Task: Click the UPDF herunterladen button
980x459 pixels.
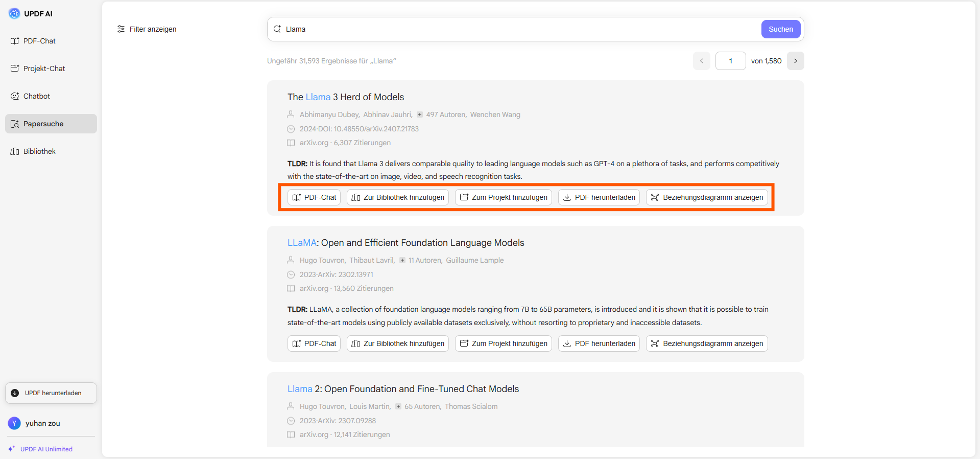Action: point(51,393)
